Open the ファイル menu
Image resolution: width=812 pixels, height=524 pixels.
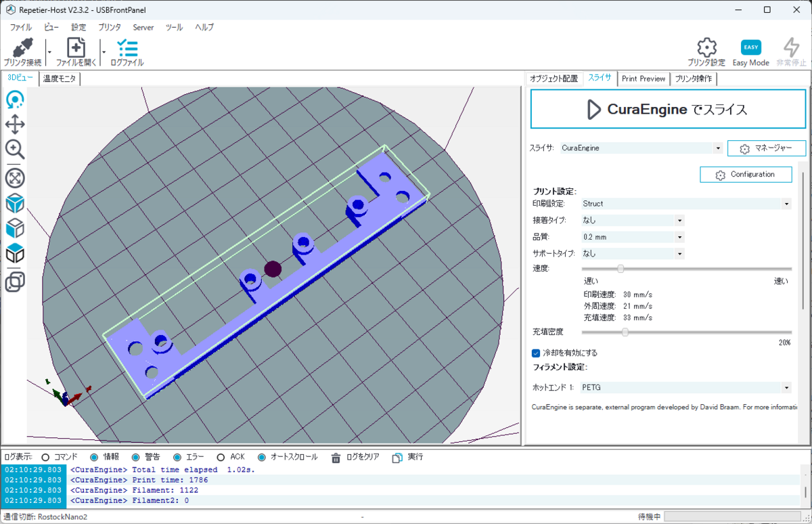21,28
